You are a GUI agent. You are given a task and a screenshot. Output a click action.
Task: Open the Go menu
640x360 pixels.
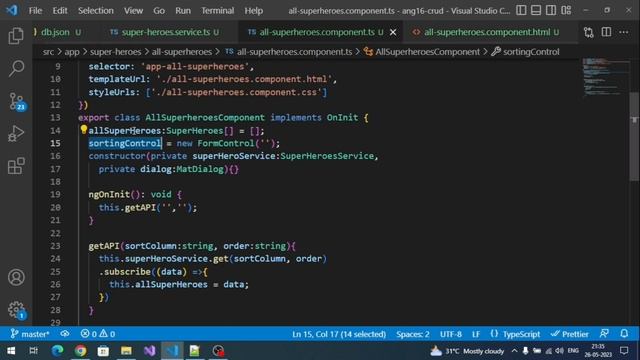coord(159,11)
